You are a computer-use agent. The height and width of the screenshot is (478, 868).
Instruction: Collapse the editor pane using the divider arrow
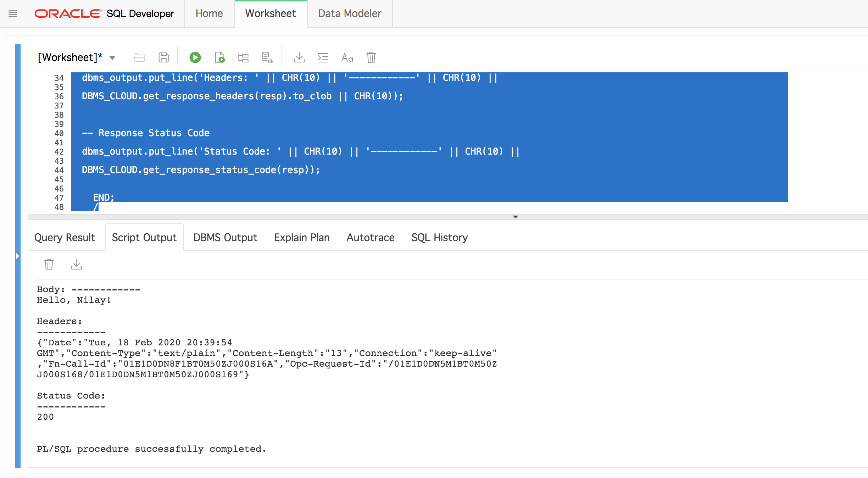click(x=516, y=217)
